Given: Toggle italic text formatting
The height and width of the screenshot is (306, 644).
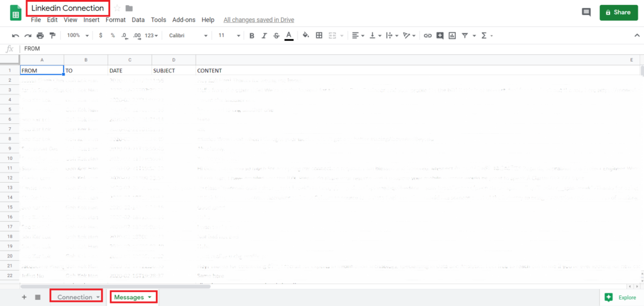Looking at the screenshot, I should point(264,35).
